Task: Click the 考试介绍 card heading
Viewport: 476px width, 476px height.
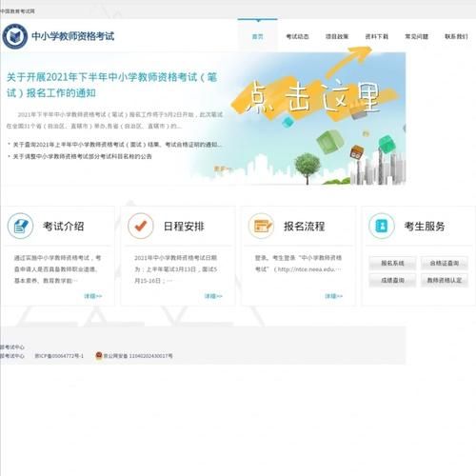Action: (x=64, y=227)
